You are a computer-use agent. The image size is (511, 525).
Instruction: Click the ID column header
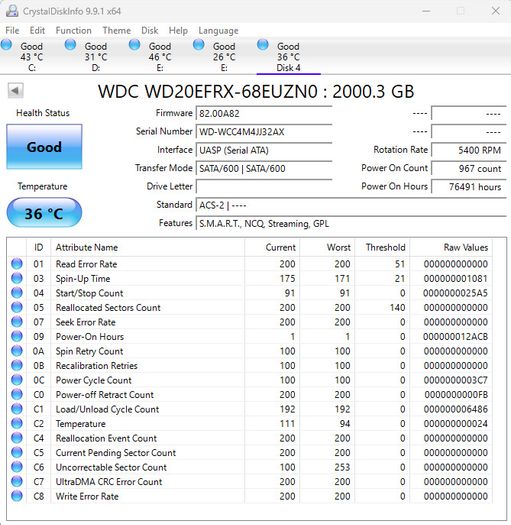[39, 247]
